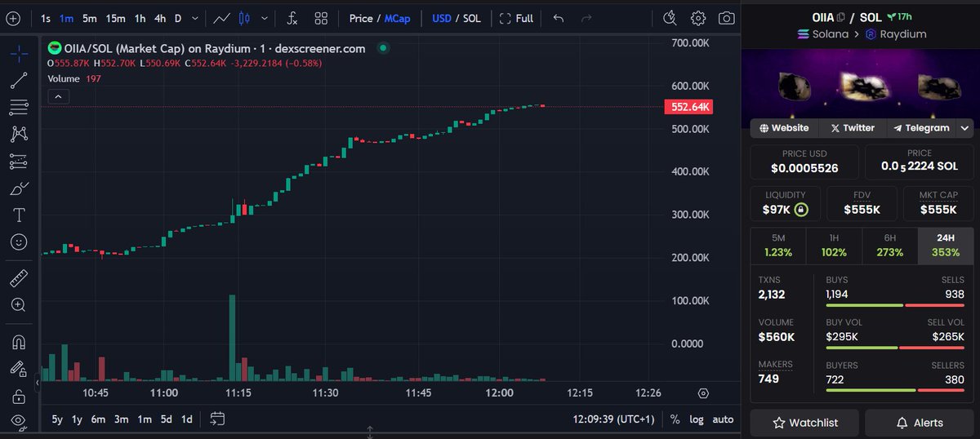Activate the zoom in tool
The width and height of the screenshot is (980, 439).
point(19,305)
